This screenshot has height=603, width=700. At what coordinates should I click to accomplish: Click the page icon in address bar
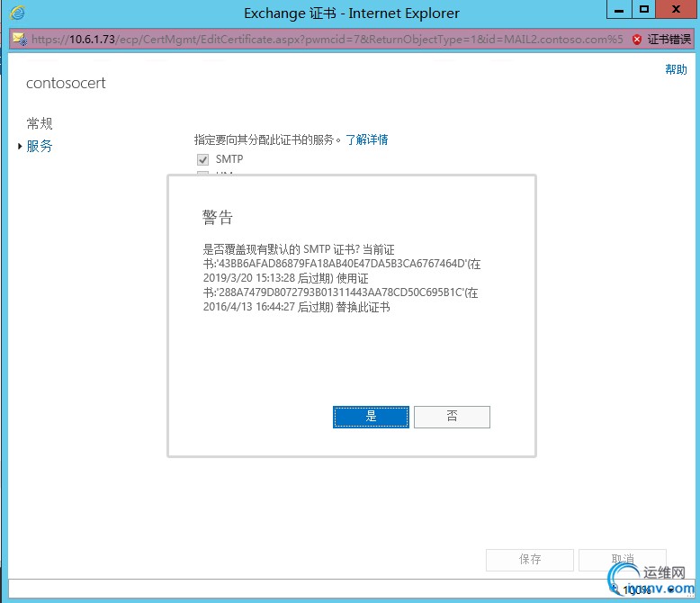[x=20, y=40]
